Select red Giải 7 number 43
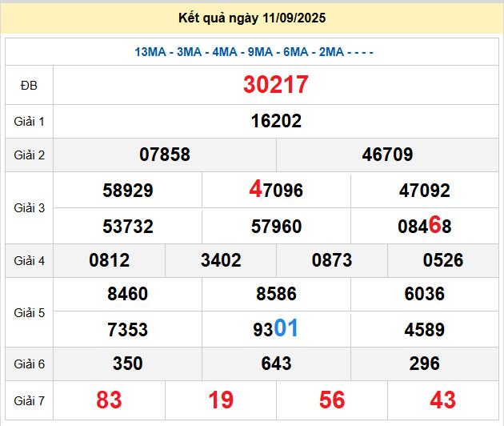The image size is (504, 426). [x=443, y=400]
